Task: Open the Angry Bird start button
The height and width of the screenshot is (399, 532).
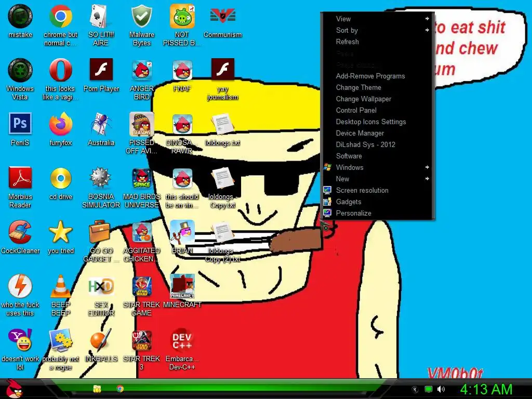Action: [x=14, y=389]
